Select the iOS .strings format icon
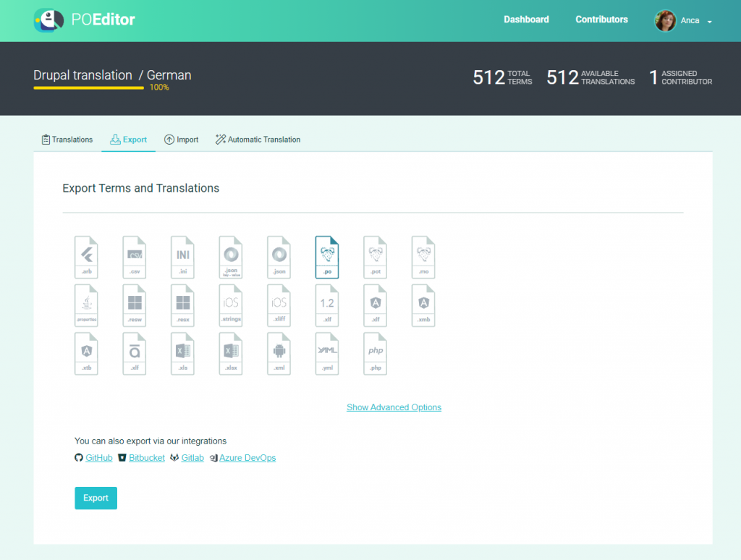Viewport: 741px width, 560px height. click(230, 305)
